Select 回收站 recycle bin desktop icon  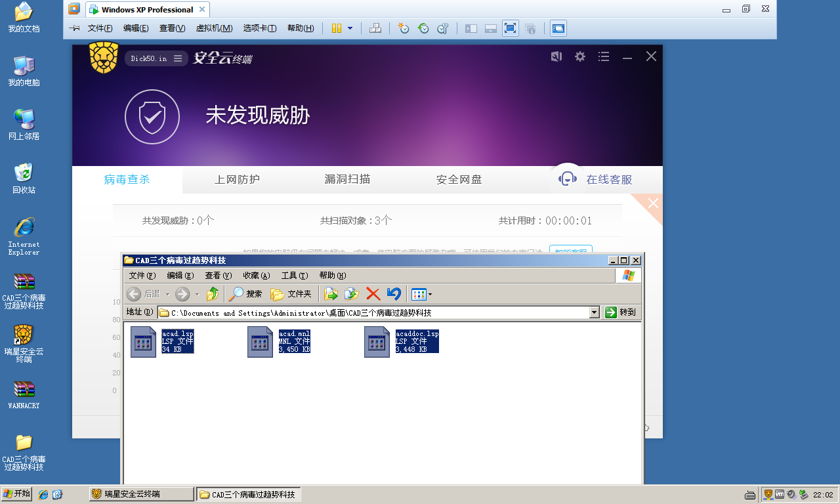[x=24, y=178]
